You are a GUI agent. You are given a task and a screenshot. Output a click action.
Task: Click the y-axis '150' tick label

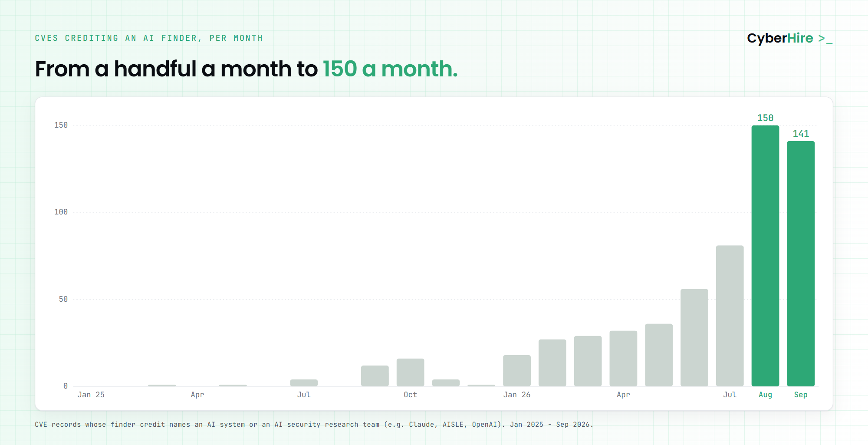pos(61,125)
